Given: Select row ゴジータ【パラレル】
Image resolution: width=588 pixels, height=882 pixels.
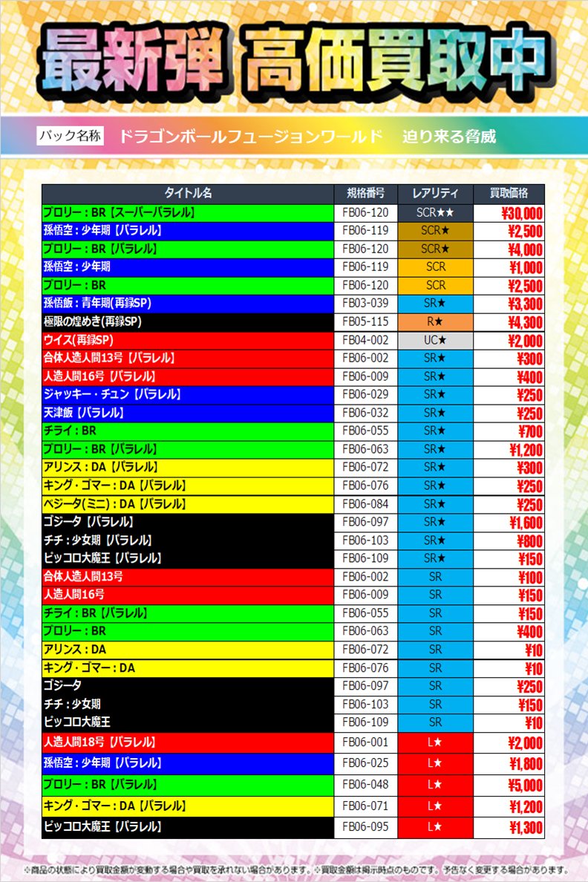Looking at the screenshot, I should pyautogui.click(x=293, y=522).
